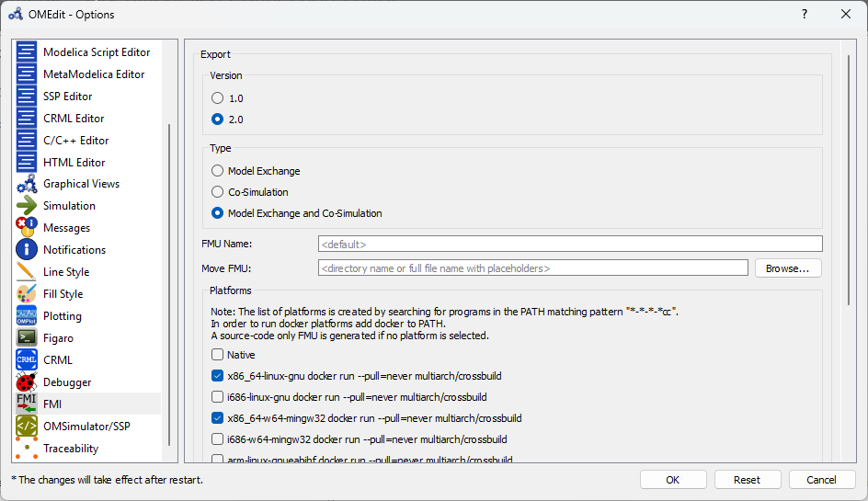Click the FMU Name input field

tap(570, 244)
